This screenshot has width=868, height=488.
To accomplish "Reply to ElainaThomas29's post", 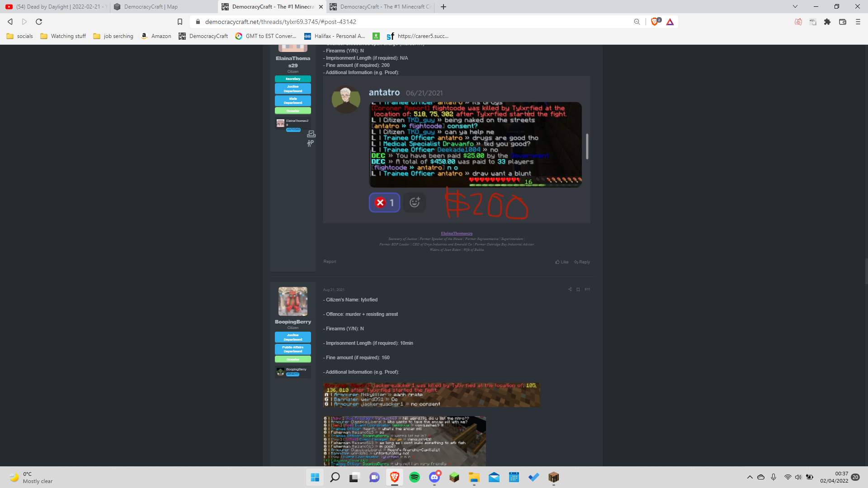I will pos(582,262).
